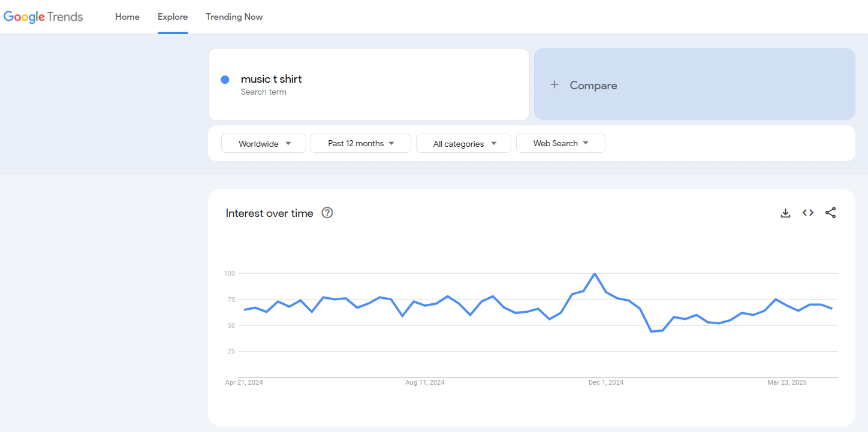Share the Interest over time chart

point(830,213)
